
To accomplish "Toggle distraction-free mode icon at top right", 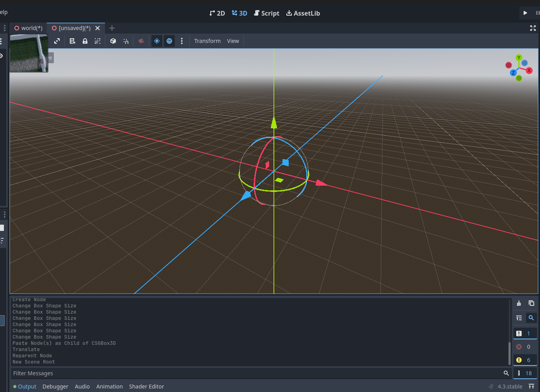I will click(x=533, y=28).
